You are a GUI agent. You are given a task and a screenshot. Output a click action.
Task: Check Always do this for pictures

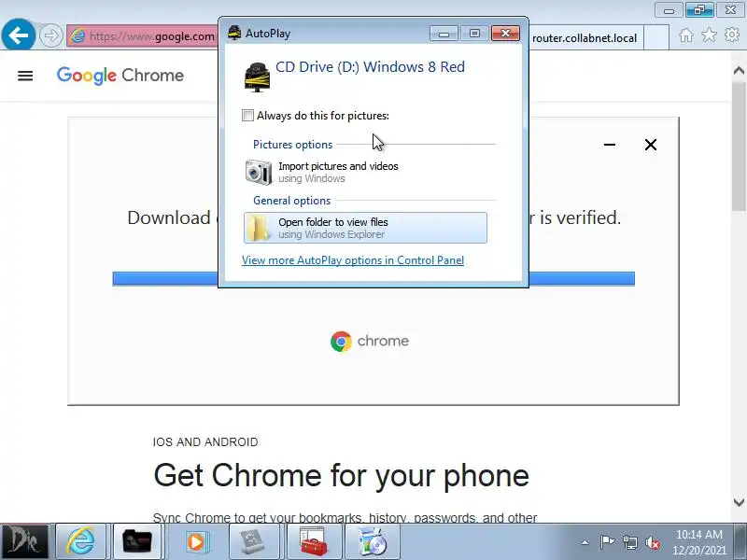point(247,116)
